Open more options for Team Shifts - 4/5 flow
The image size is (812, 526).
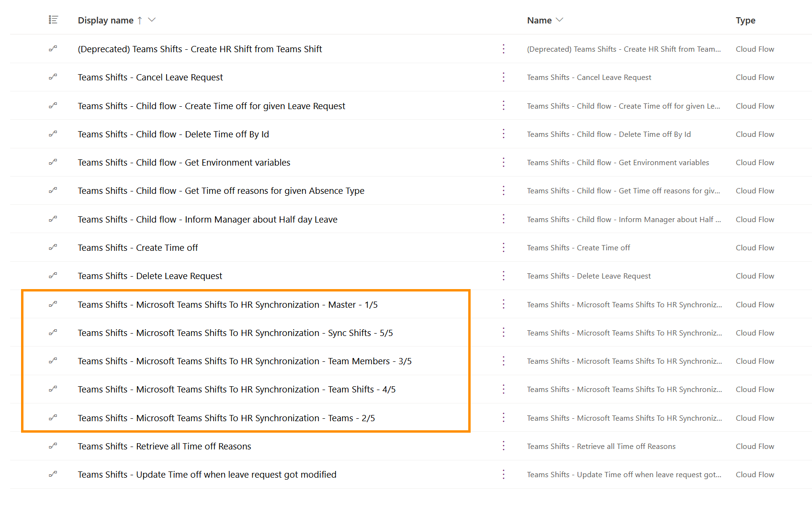503,389
